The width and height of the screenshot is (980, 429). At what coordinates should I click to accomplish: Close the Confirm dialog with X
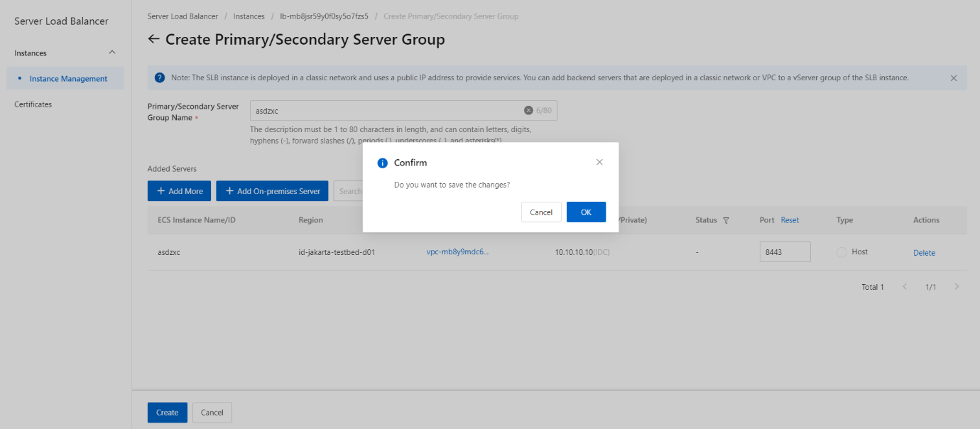(x=599, y=162)
